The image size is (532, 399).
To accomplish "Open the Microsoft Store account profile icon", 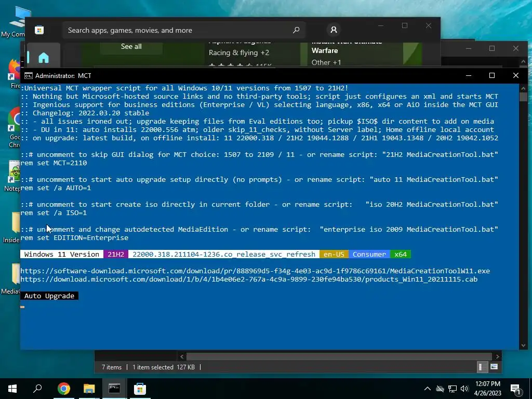I will 334,30.
